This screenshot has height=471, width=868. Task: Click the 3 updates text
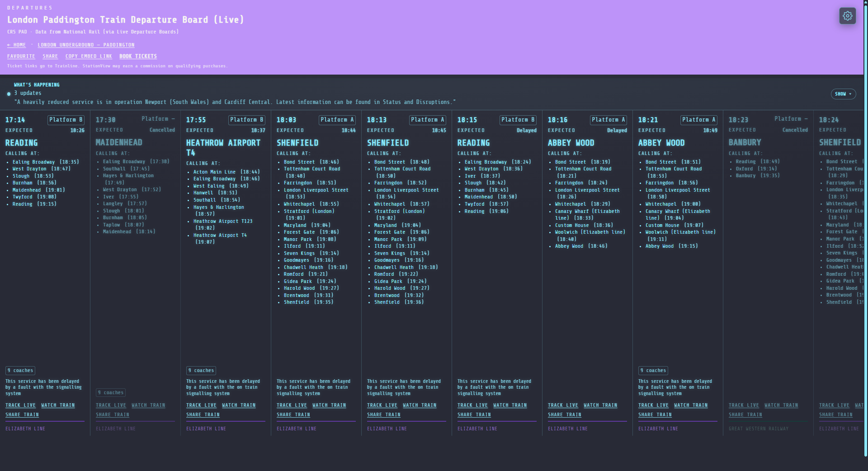28,93
